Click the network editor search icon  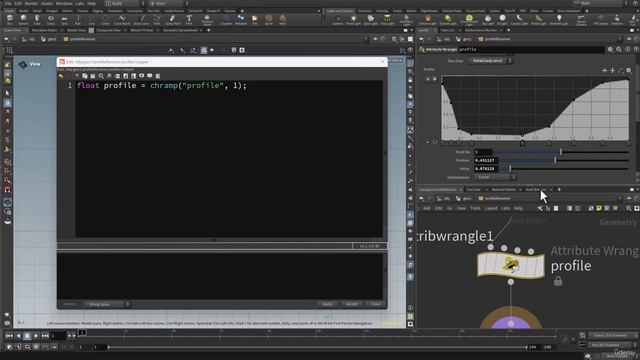click(x=629, y=208)
